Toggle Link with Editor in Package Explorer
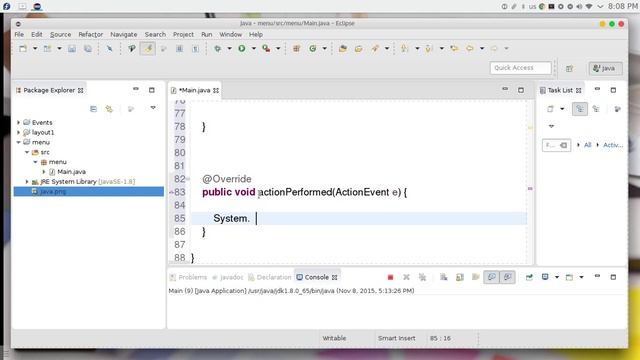640x360 pixels. pyautogui.click(x=109, y=109)
